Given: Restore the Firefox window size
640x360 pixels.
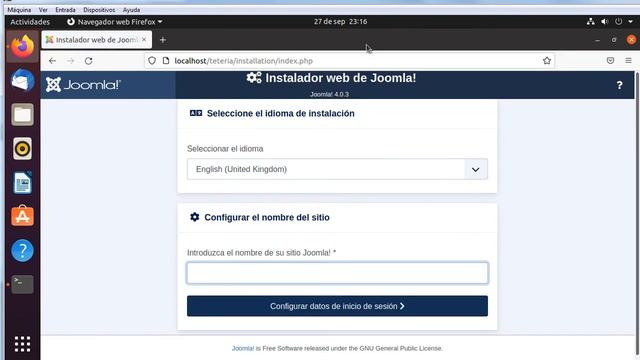Looking at the screenshot, I should click(x=614, y=40).
